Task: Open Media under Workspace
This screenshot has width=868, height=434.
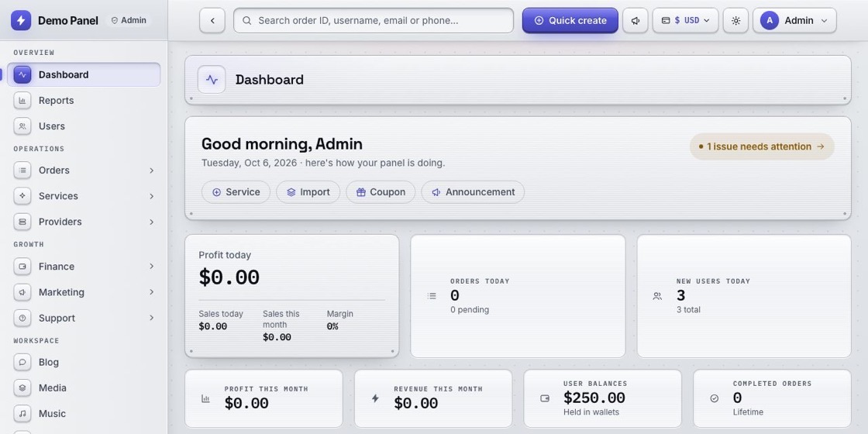Action: pos(84,388)
